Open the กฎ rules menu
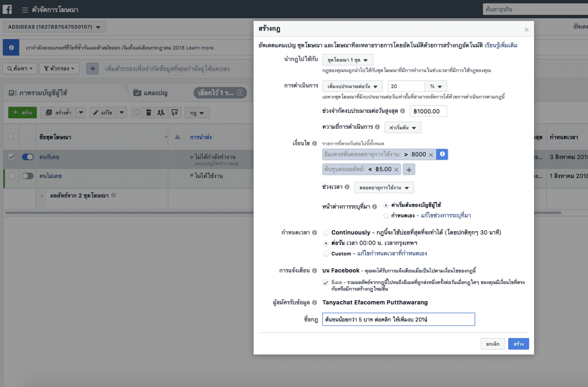 pyautogui.click(x=197, y=113)
